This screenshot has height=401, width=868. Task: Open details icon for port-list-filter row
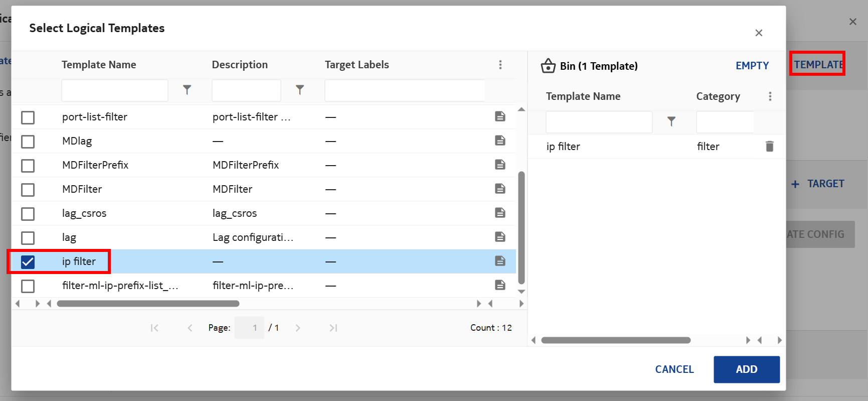point(500,116)
